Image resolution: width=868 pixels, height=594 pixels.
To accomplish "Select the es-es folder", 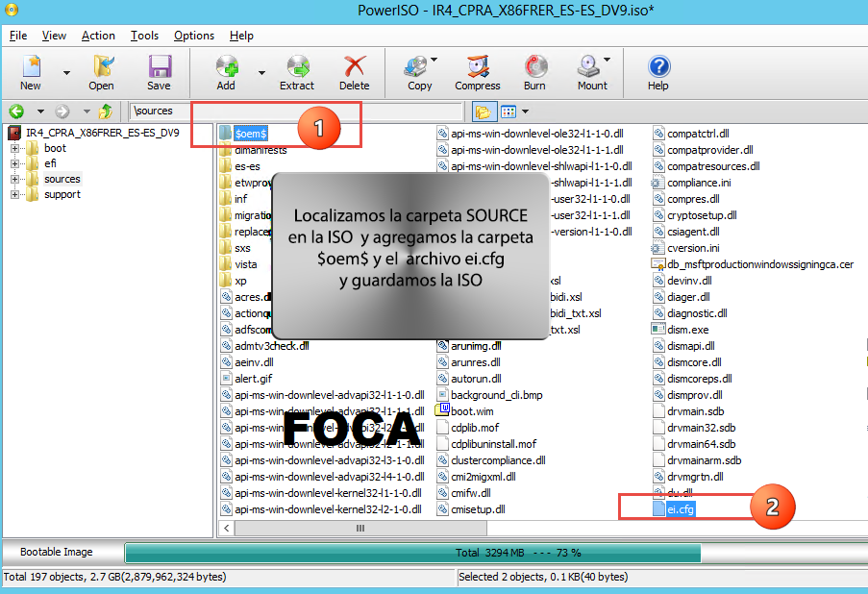I will click(247, 166).
